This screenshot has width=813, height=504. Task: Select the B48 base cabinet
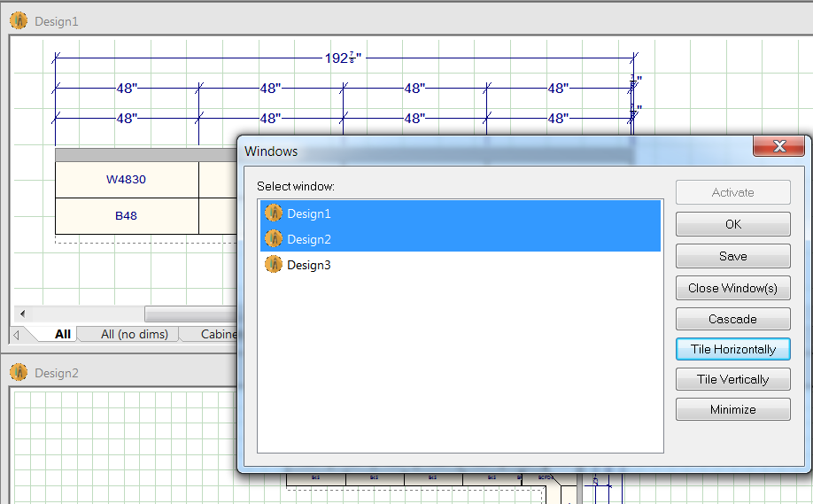pyautogui.click(x=127, y=216)
